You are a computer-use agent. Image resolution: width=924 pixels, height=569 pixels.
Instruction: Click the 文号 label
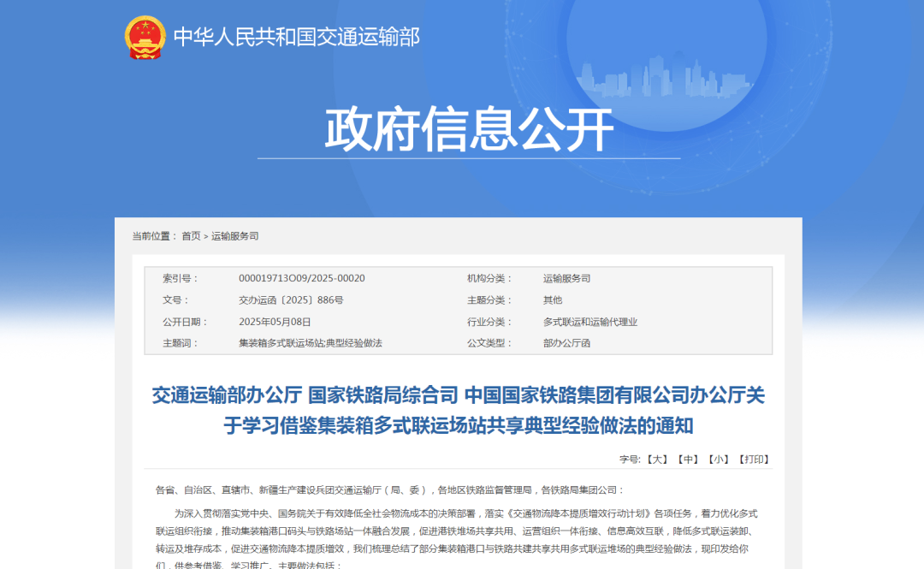(176, 300)
